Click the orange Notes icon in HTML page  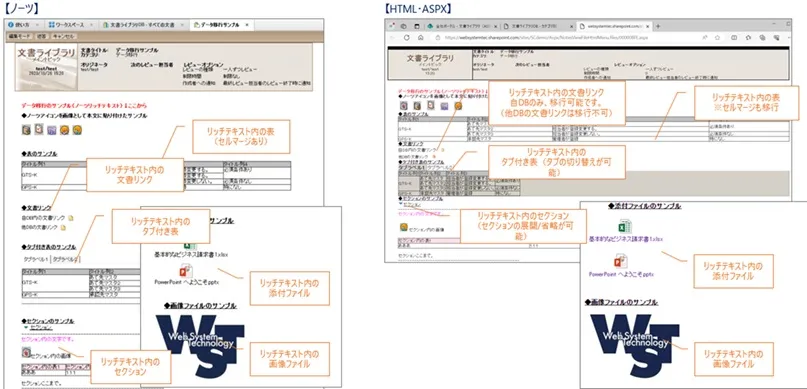click(x=458, y=106)
